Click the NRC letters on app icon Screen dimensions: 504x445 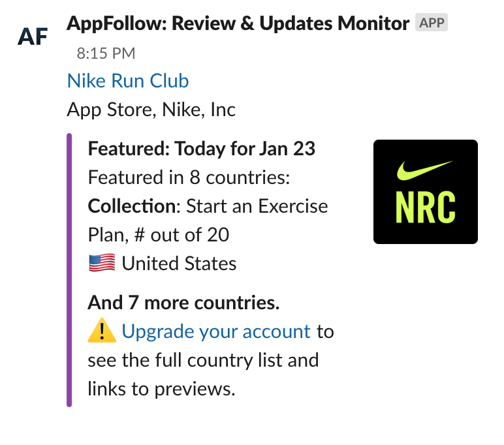425,207
